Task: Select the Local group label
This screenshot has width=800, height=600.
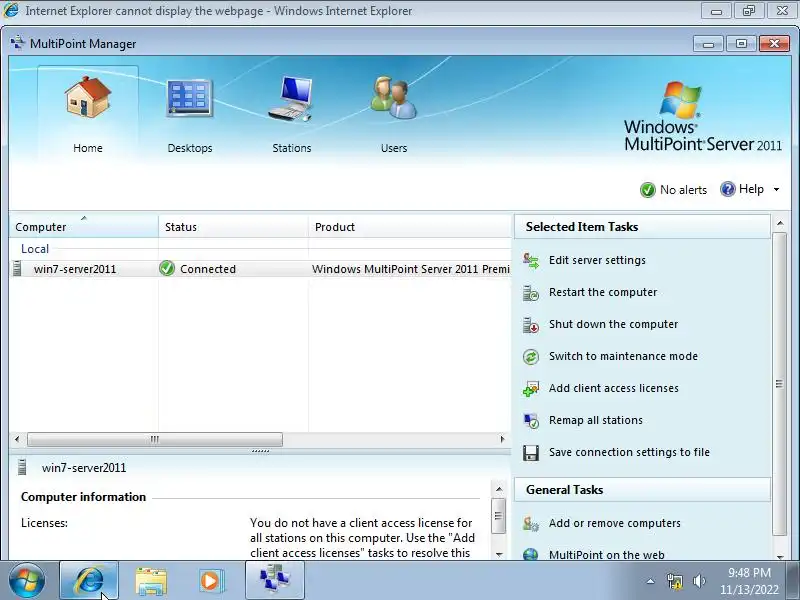Action: pos(35,249)
